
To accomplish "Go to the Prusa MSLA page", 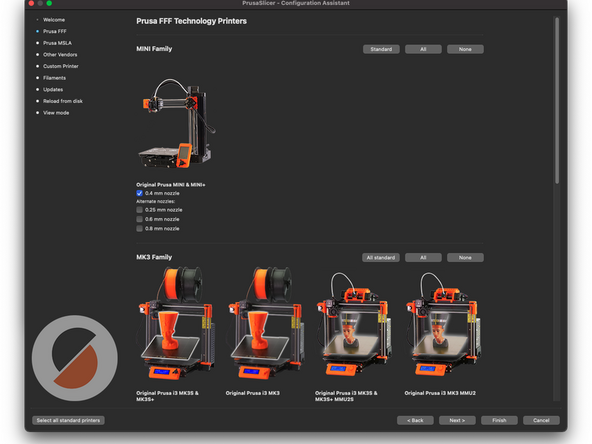I will [57, 43].
